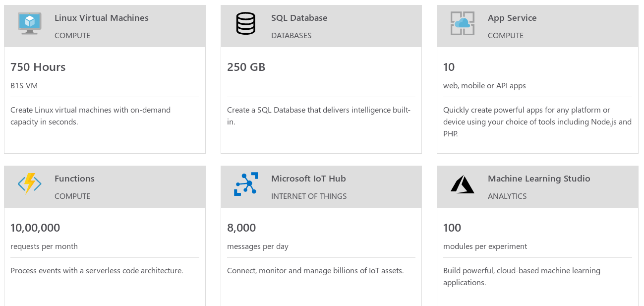Image resolution: width=644 pixels, height=306 pixels.
Task: Click COMPUTE label under Functions
Action: 72,196
